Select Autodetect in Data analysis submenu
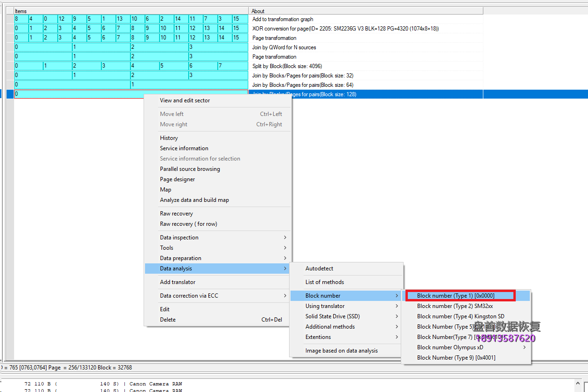 pyautogui.click(x=346, y=269)
